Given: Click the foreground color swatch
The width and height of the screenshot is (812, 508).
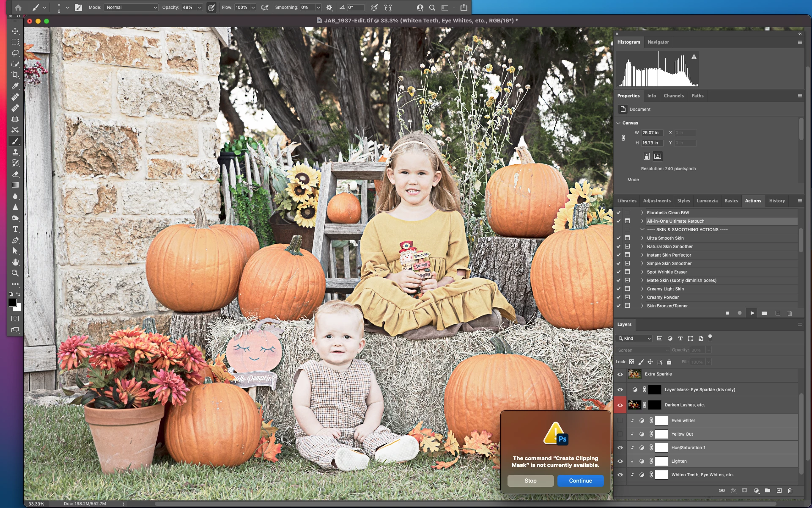Looking at the screenshot, I should [x=12, y=303].
